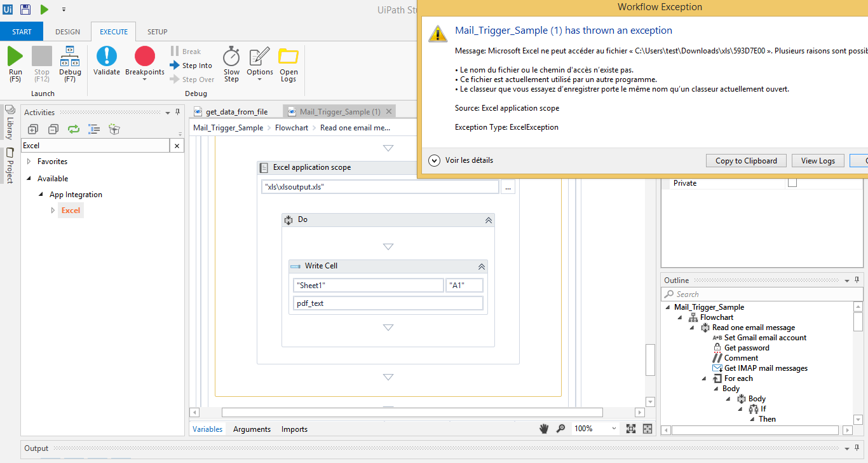This screenshot has height=463, width=868.
Task: Pin the Outline panel
Action: (857, 280)
